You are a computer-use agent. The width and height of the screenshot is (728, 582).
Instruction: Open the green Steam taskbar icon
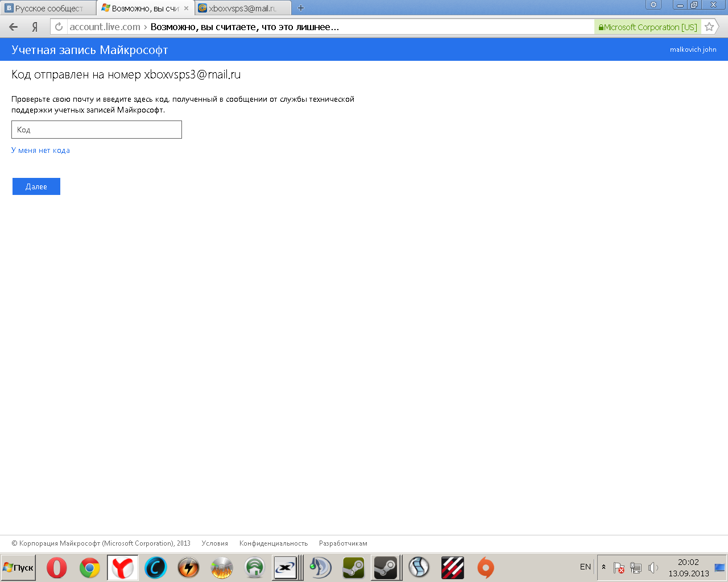(353, 567)
